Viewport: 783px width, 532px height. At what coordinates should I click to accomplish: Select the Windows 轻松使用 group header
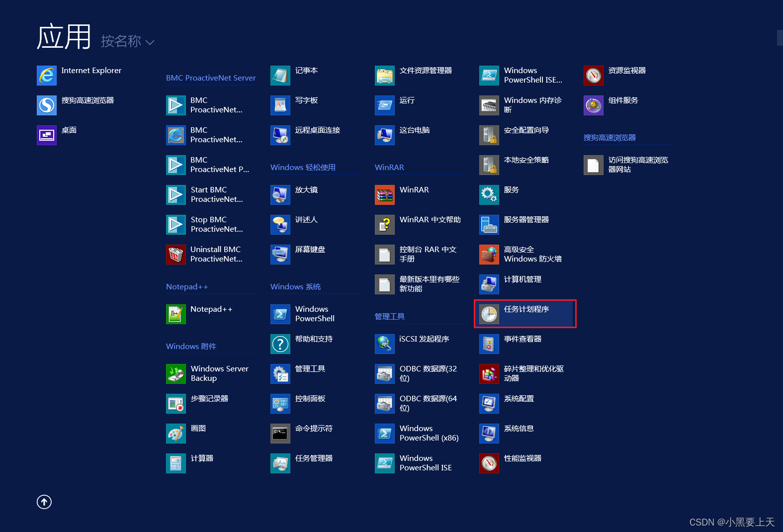click(303, 168)
